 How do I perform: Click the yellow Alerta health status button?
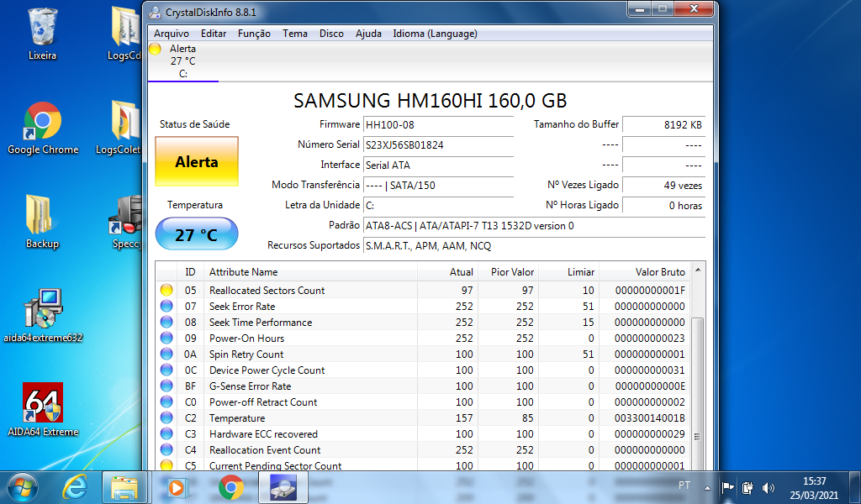(x=197, y=162)
